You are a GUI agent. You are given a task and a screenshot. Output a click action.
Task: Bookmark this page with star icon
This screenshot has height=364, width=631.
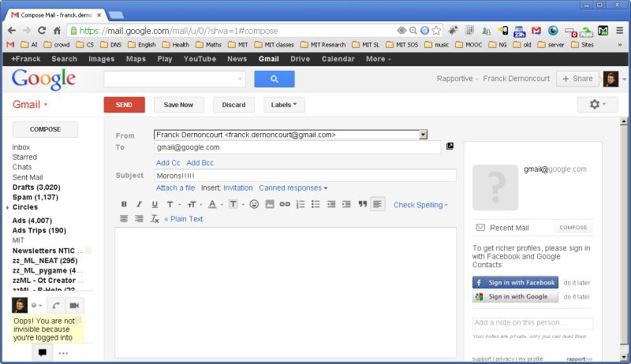pos(436,31)
